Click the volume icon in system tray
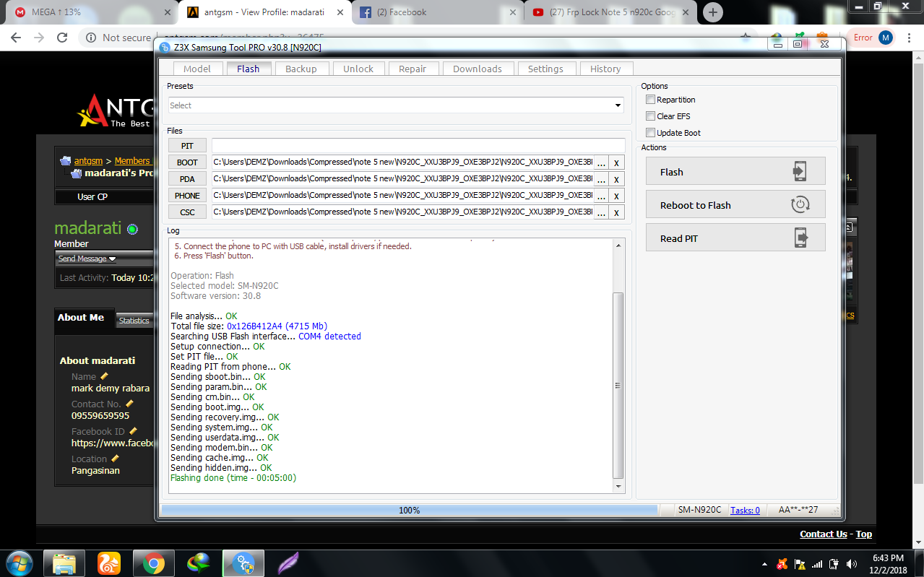 pos(852,564)
